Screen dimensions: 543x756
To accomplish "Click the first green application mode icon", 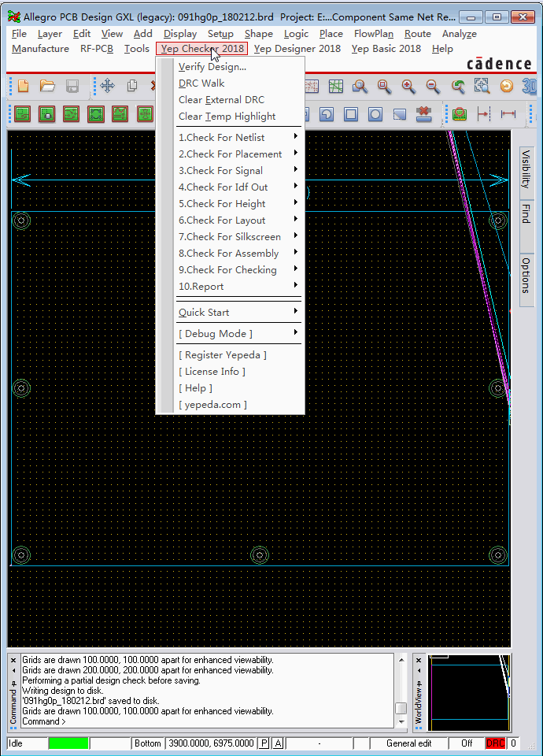I will (23, 114).
